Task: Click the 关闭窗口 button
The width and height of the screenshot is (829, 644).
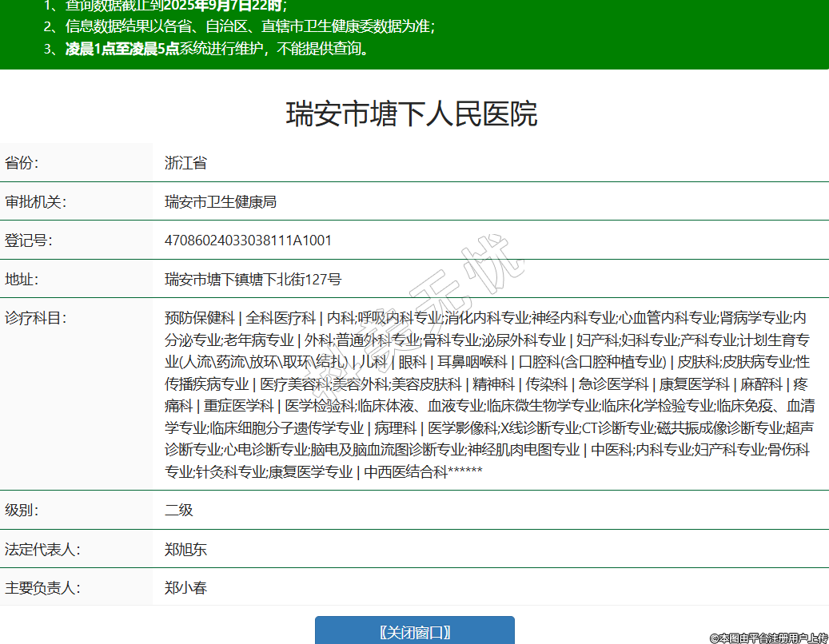Action: (x=414, y=632)
